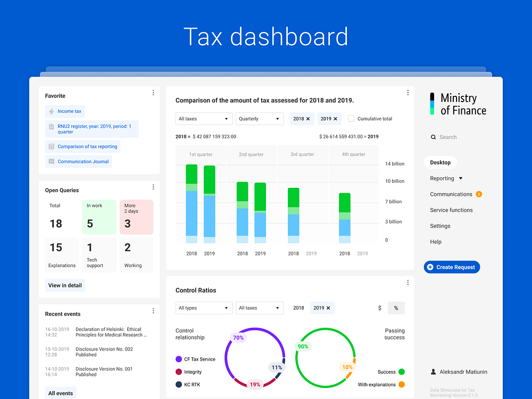Click the 3rd quarter column header
Screen dimensions: 532x399
pyautogui.click(x=302, y=154)
